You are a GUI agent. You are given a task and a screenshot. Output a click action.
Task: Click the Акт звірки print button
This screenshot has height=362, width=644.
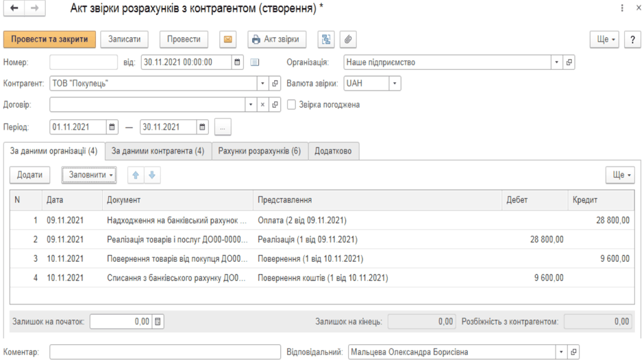[x=277, y=40]
